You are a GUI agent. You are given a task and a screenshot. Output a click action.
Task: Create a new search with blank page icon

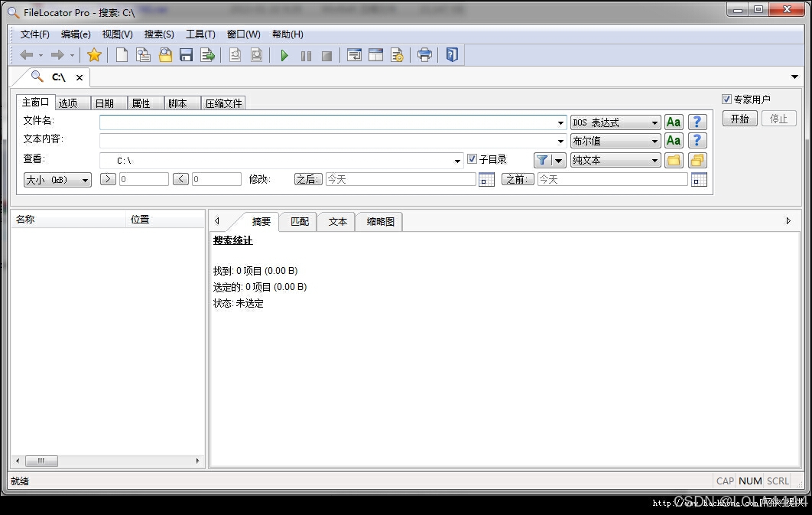pos(122,55)
